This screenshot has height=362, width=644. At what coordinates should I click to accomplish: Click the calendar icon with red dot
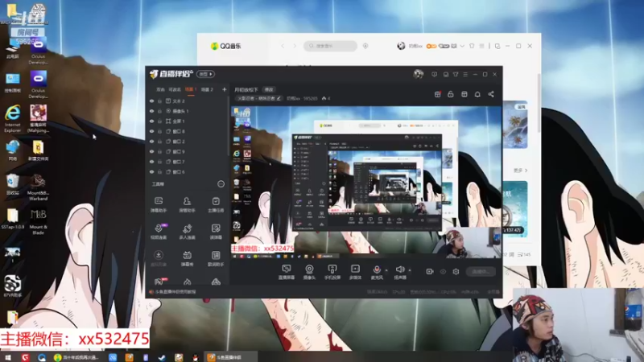click(437, 94)
